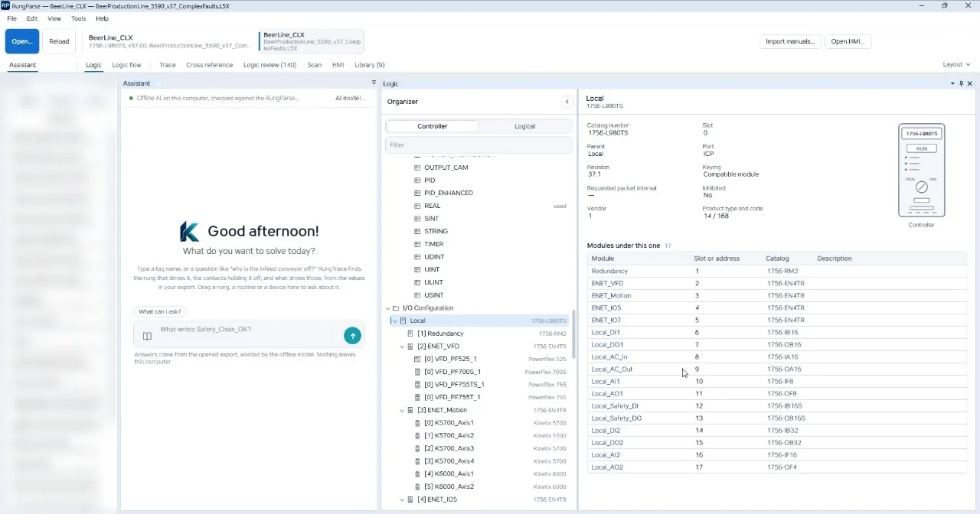Switch to the Trace tab

pos(167,65)
